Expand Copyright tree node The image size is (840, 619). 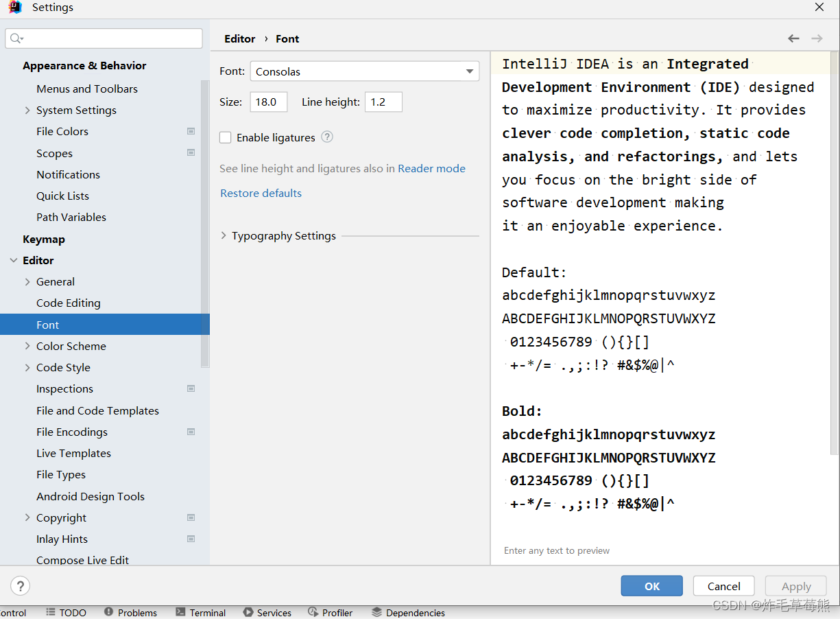click(x=27, y=517)
